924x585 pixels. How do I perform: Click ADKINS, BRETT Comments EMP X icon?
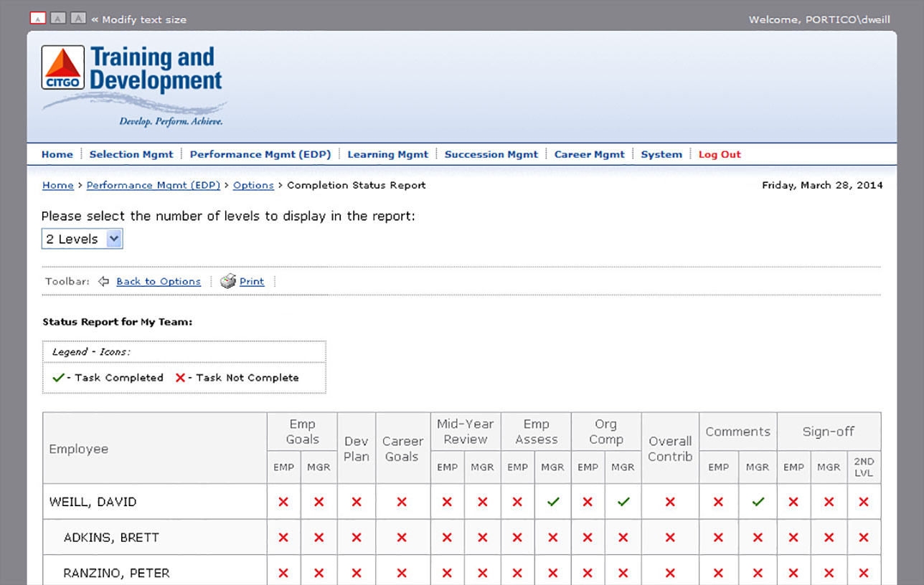pyautogui.click(x=718, y=537)
